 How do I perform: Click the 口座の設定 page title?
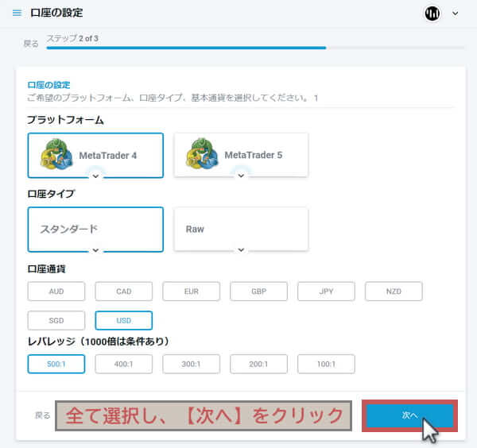(56, 13)
